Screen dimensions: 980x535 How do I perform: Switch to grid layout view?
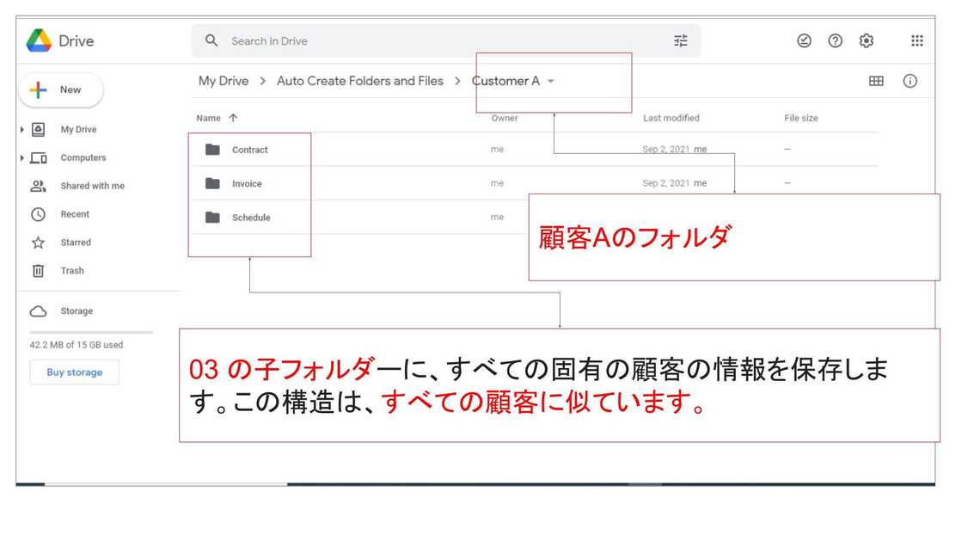(876, 81)
